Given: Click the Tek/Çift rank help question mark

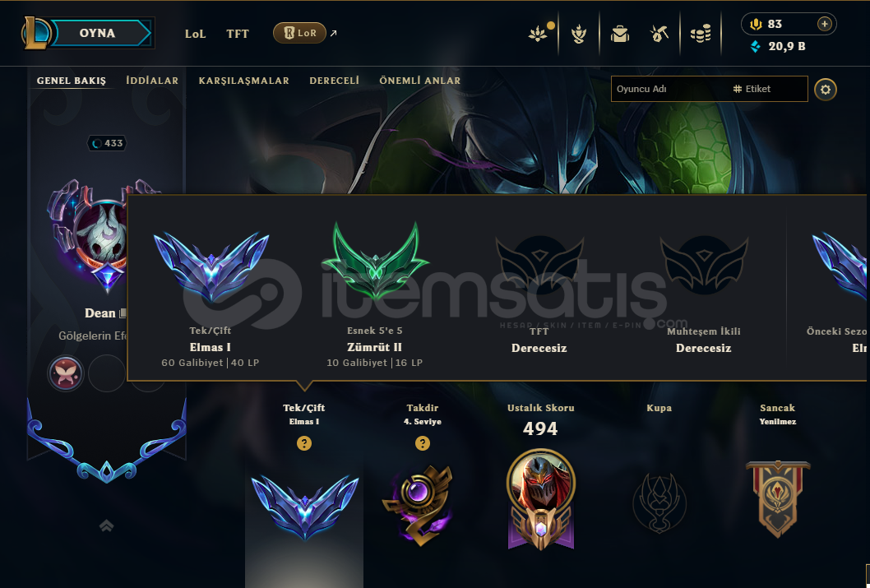Looking at the screenshot, I should [x=304, y=443].
